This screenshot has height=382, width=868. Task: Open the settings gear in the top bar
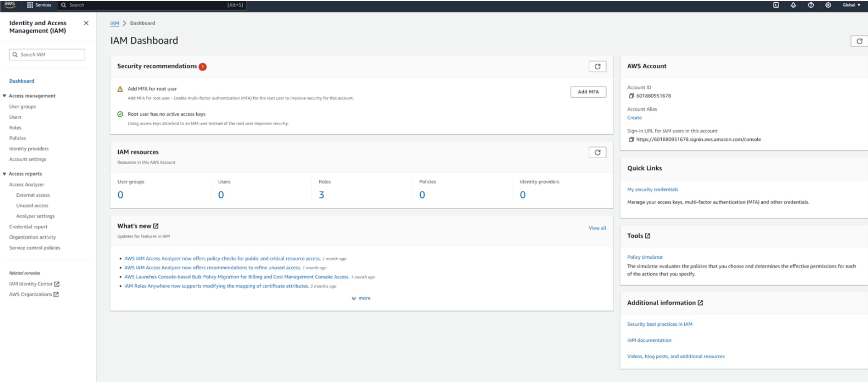pyautogui.click(x=828, y=5)
